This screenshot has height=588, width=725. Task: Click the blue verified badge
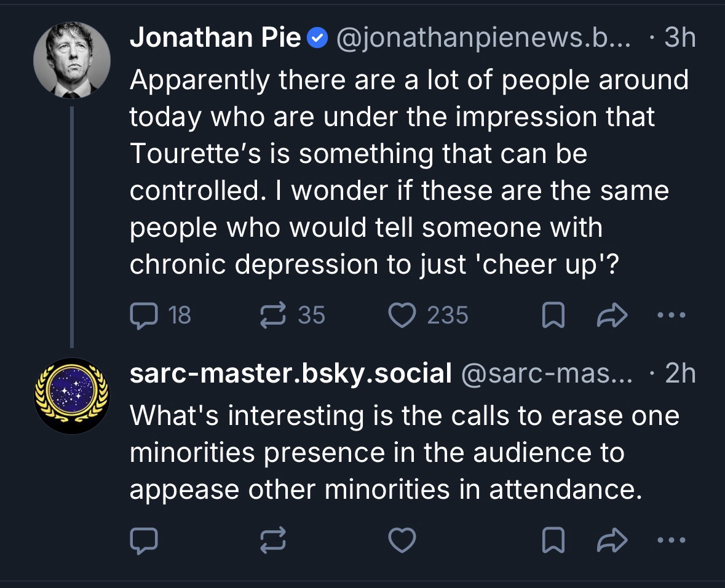coord(316,39)
